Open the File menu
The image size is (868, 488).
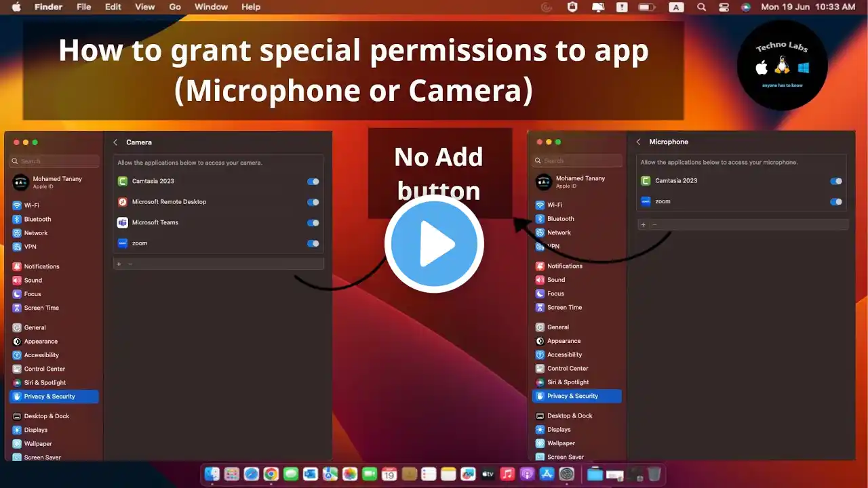[84, 7]
